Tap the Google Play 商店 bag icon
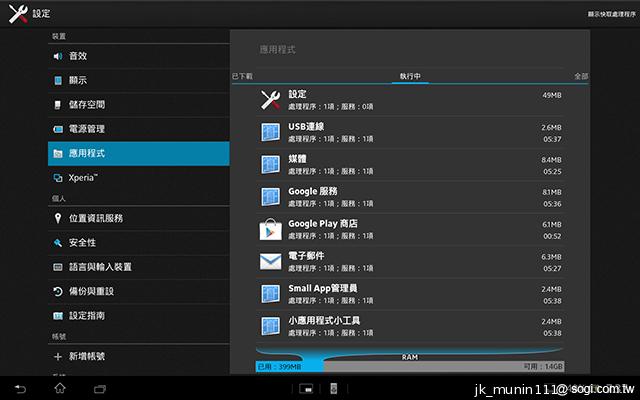The height and width of the screenshot is (400, 640). (271, 229)
